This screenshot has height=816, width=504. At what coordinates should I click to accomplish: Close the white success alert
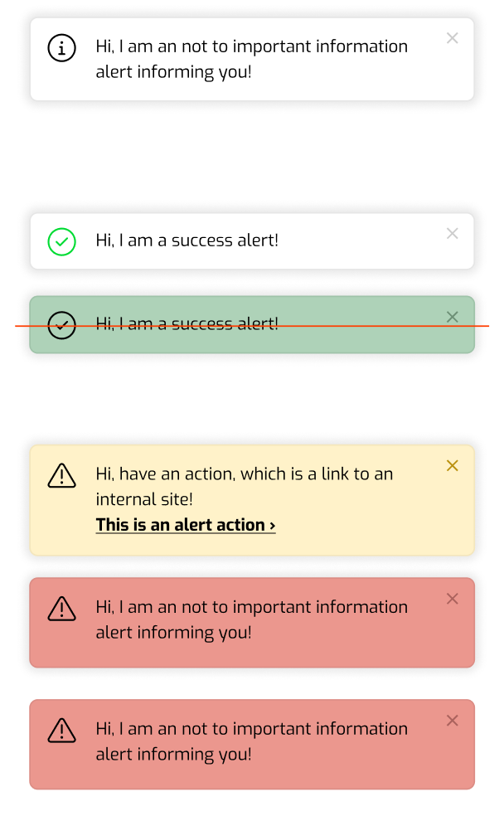(x=452, y=234)
